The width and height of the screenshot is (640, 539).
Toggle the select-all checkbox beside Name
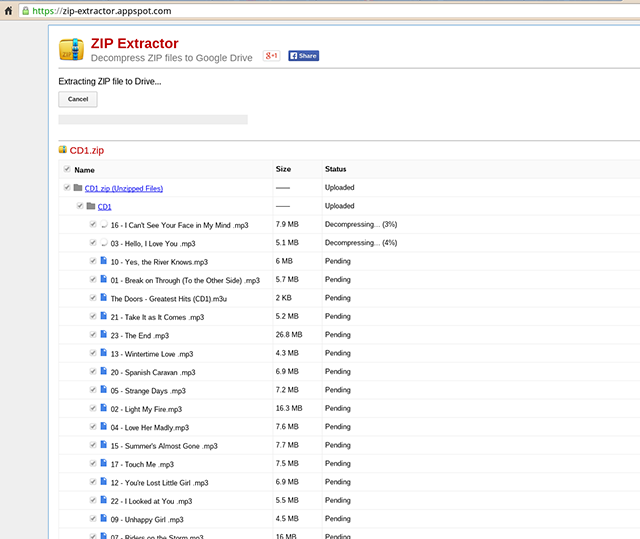[67, 169]
